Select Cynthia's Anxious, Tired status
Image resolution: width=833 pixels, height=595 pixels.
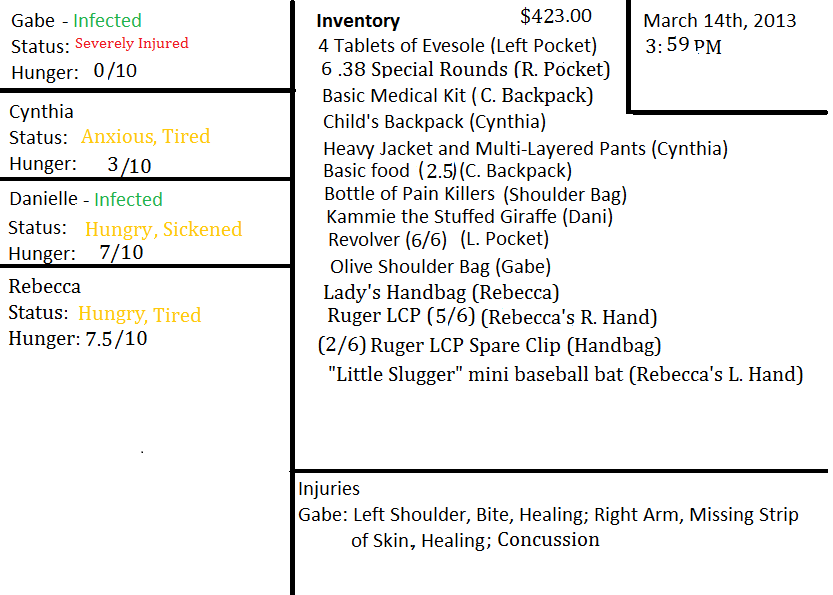145,137
